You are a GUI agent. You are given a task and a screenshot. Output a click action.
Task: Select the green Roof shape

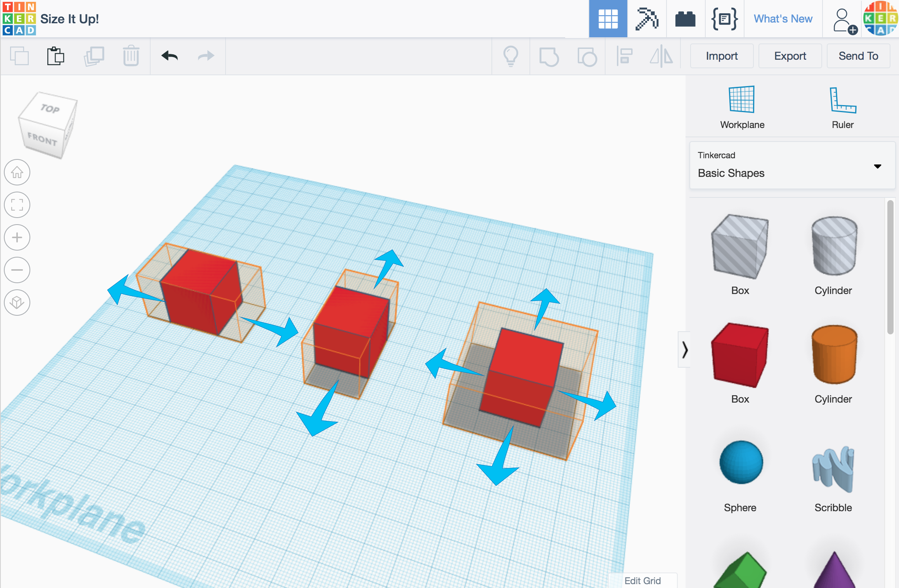pyautogui.click(x=740, y=570)
